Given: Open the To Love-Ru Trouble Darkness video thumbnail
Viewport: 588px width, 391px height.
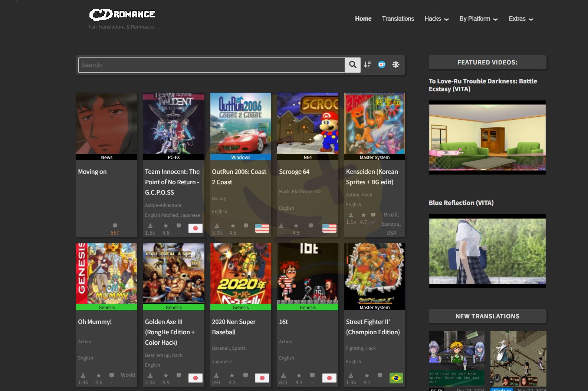Looking at the screenshot, I should click(487, 137).
